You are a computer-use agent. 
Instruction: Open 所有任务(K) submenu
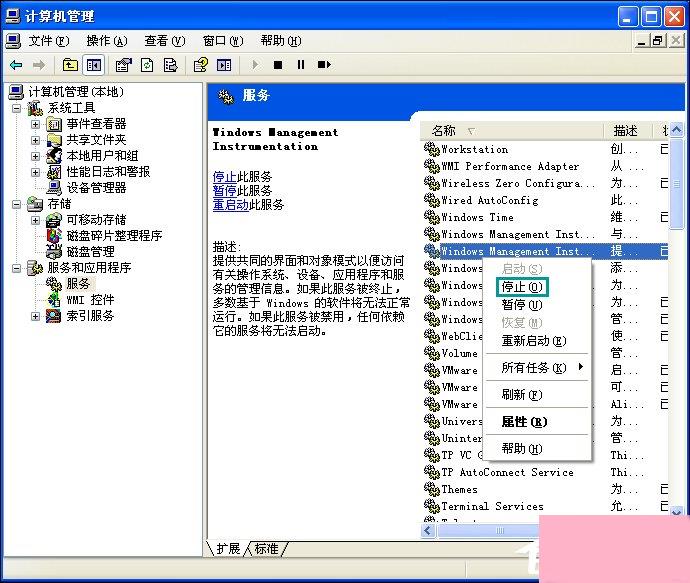pos(538,368)
